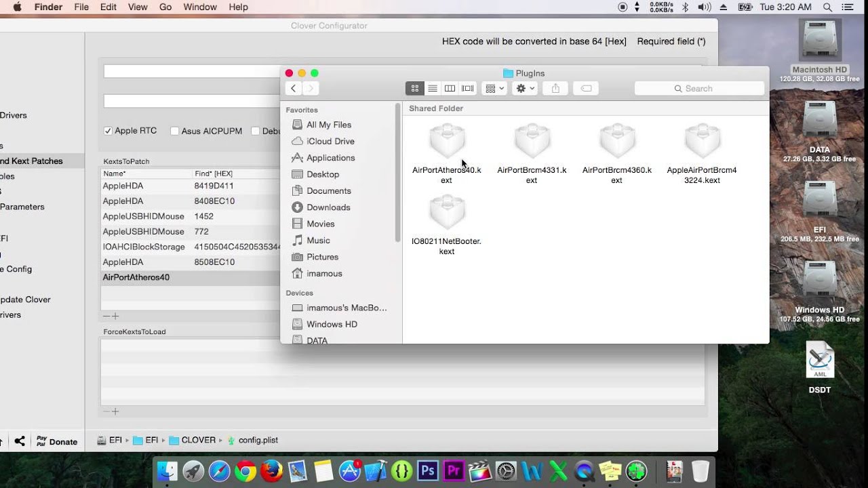The height and width of the screenshot is (488, 868).
Task: Select iCloud Drive in sidebar
Action: [x=330, y=141]
